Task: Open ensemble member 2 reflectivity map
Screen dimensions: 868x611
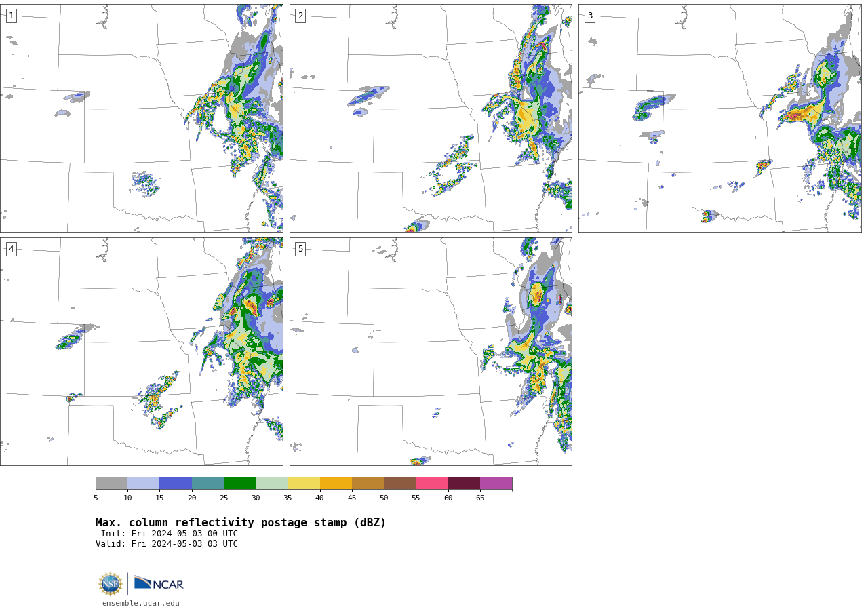Action: 431,118
